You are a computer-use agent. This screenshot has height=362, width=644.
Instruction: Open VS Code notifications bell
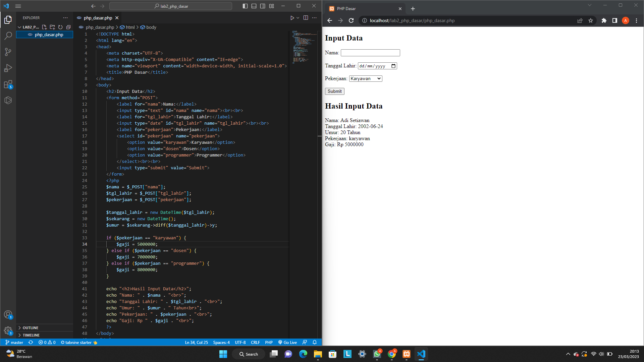pos(314,342)
